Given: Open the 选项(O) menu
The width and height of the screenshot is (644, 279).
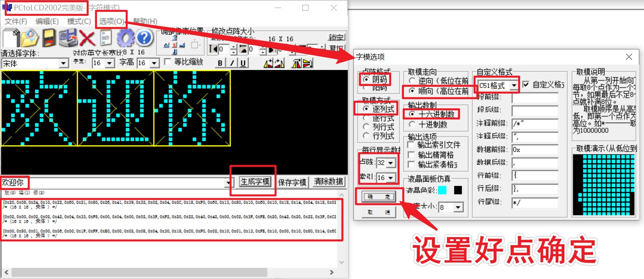Looking at the screenshot, I should (112, 21).
